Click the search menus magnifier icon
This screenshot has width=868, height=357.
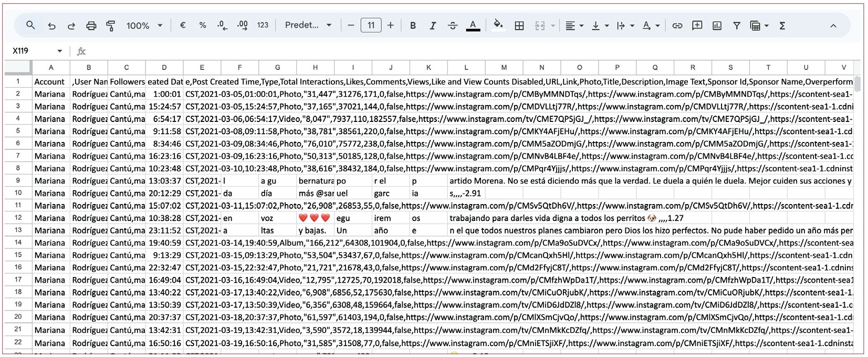[30, 25]
